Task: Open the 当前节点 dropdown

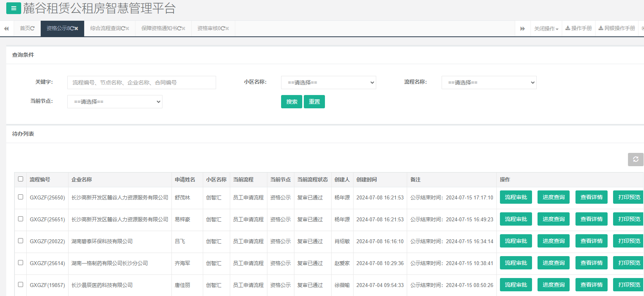Action: tap(115, 102)
